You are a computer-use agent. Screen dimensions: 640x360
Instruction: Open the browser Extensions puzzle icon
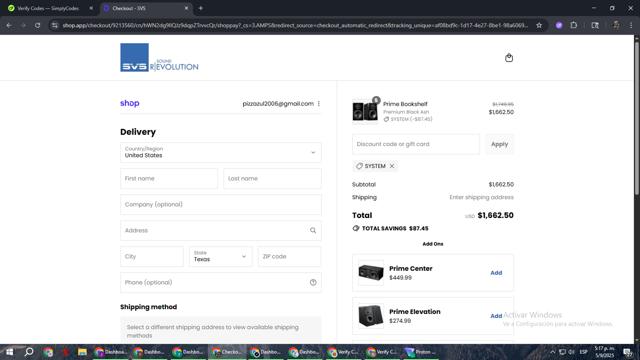pyautogui.click(x=574, y=25)
